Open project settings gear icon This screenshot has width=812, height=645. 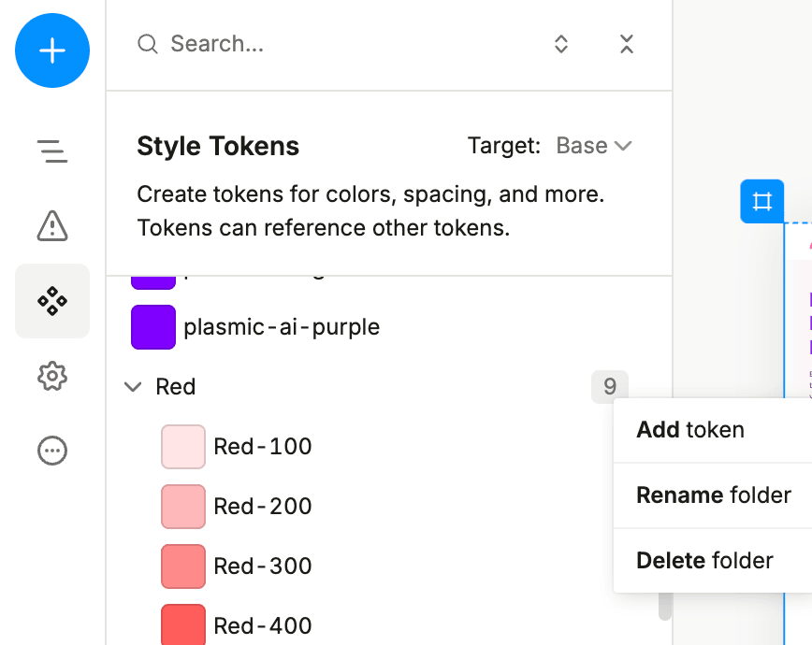[52, 376]
